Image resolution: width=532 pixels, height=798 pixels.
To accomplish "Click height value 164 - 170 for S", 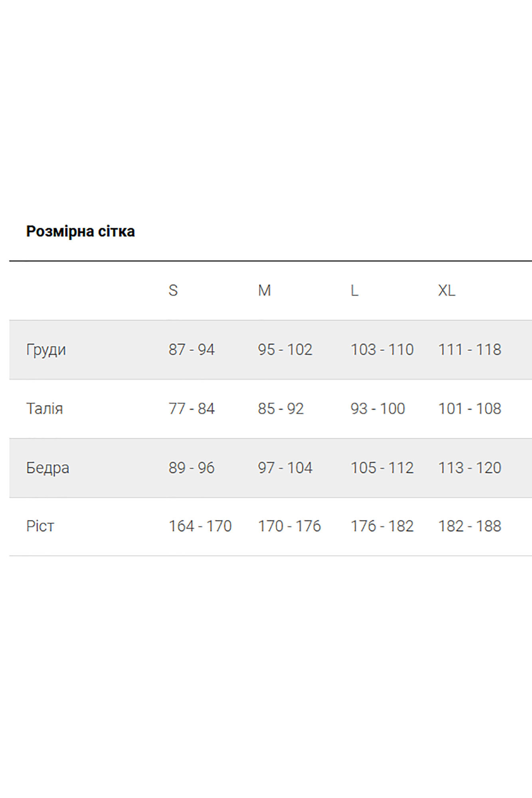I will [x=200, y=526].
